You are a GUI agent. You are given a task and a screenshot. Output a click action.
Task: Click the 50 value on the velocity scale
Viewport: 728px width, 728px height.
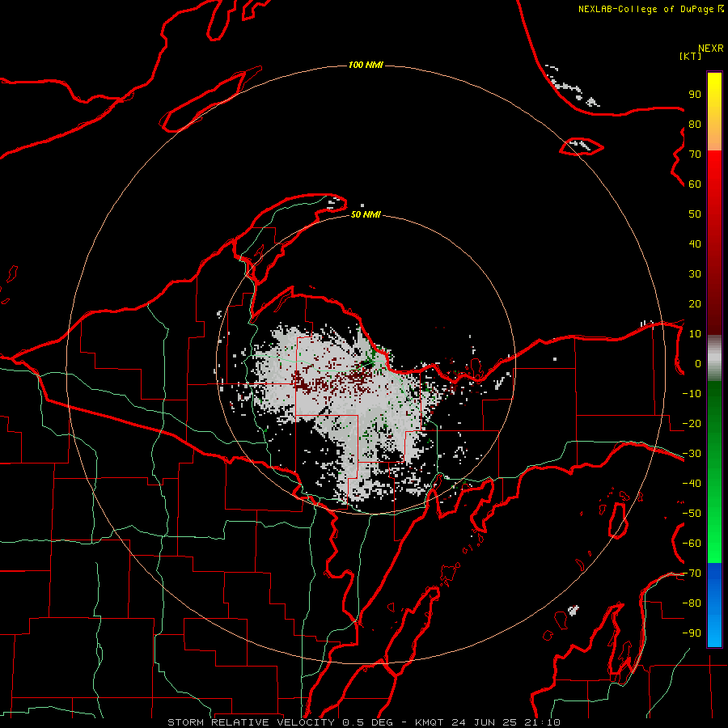click(x=695, y=214)
